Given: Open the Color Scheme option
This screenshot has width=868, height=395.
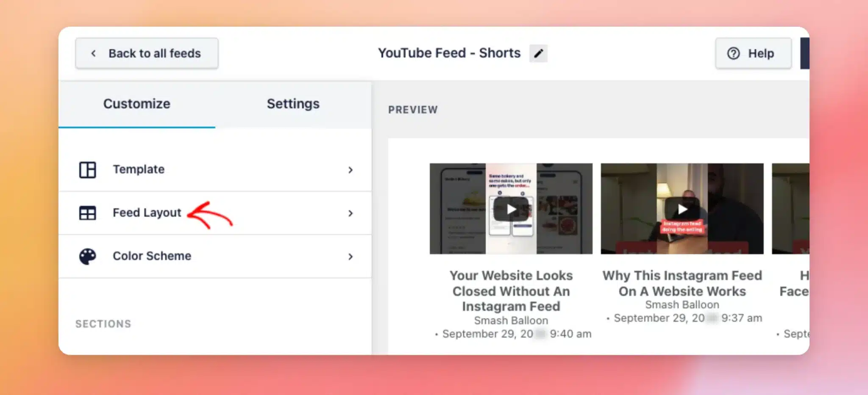Looking at the screenshot, I should click(215, 256).
